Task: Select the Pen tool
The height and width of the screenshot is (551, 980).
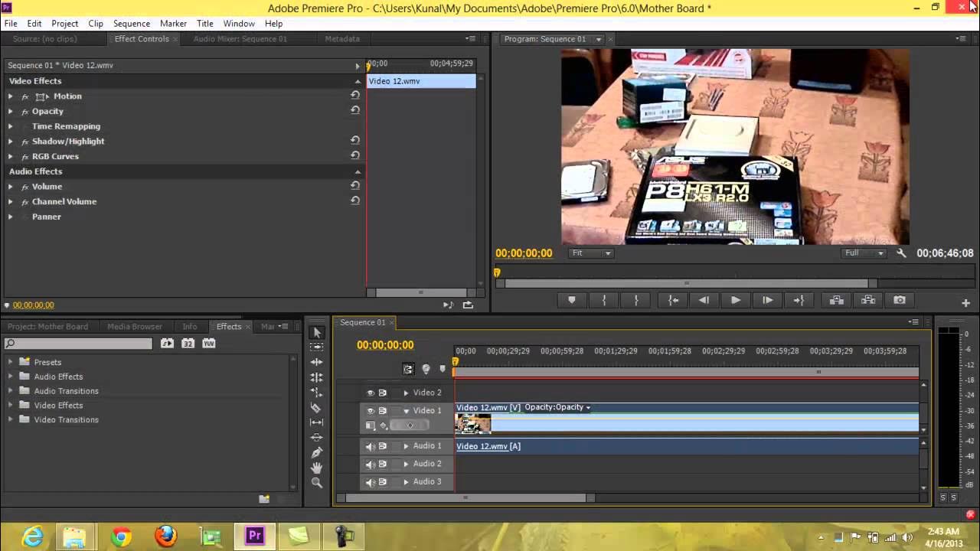Action: pyautogui.click(x=317, y=452)
